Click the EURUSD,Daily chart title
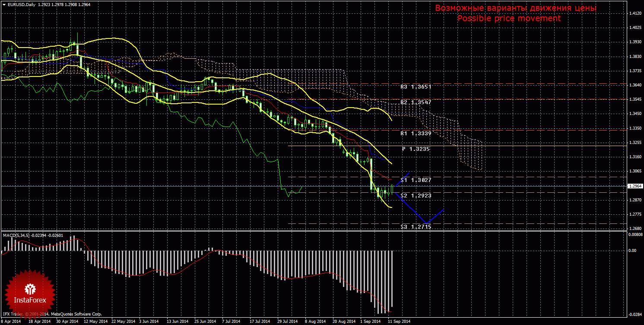 click(22, 4)
